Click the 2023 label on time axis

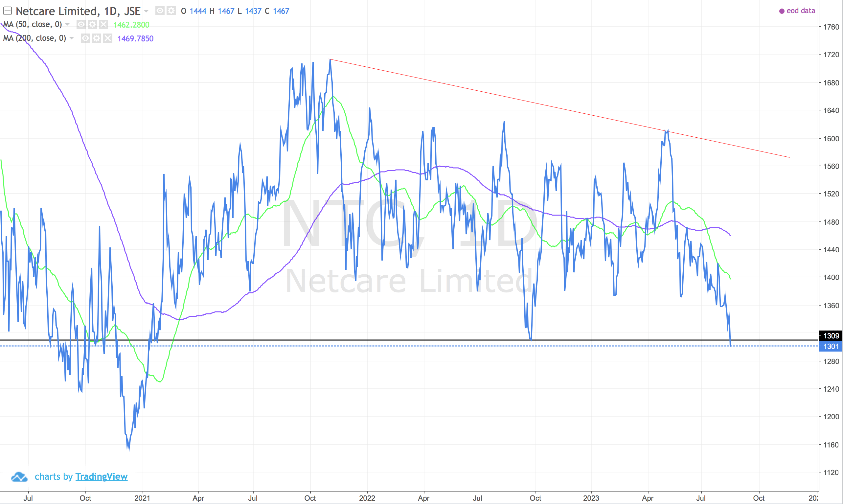[x=591, y=498]
